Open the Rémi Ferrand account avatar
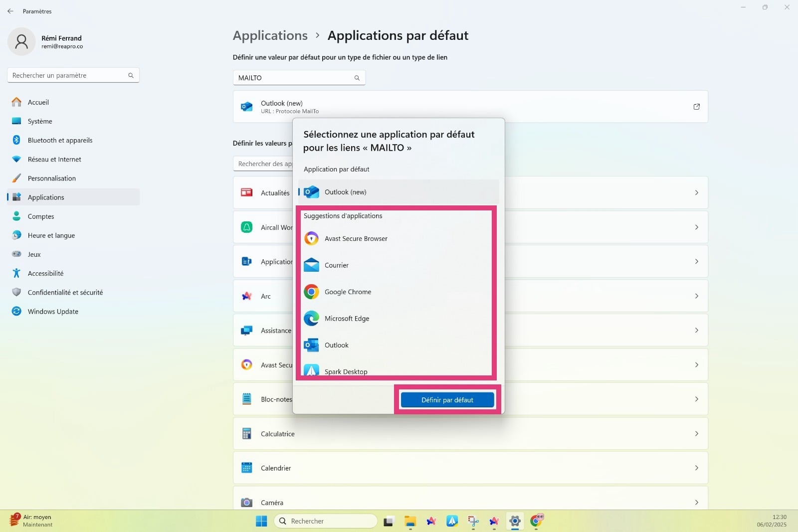The width and height of the screenshot is (798, 532). click(x=21, y=41)
